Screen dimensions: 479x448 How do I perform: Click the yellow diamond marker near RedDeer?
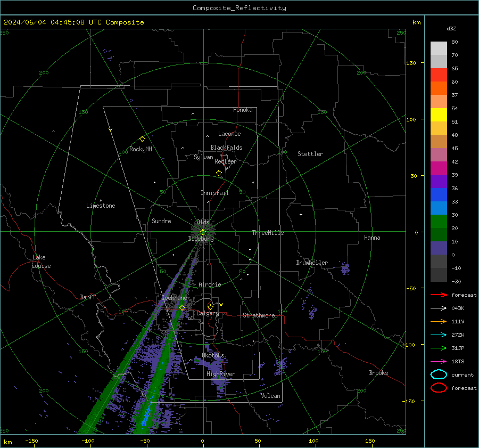(219, 173)
